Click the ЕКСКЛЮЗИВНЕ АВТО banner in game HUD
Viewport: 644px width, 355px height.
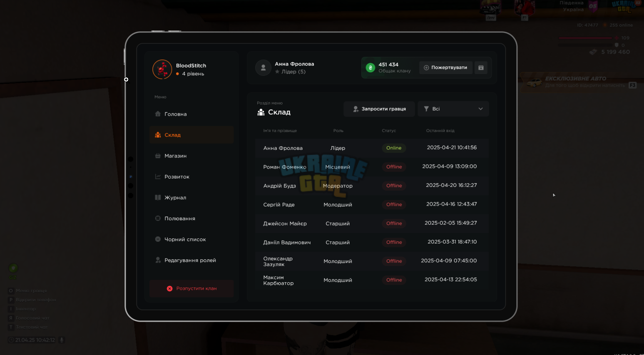click(x=579, y=82)
